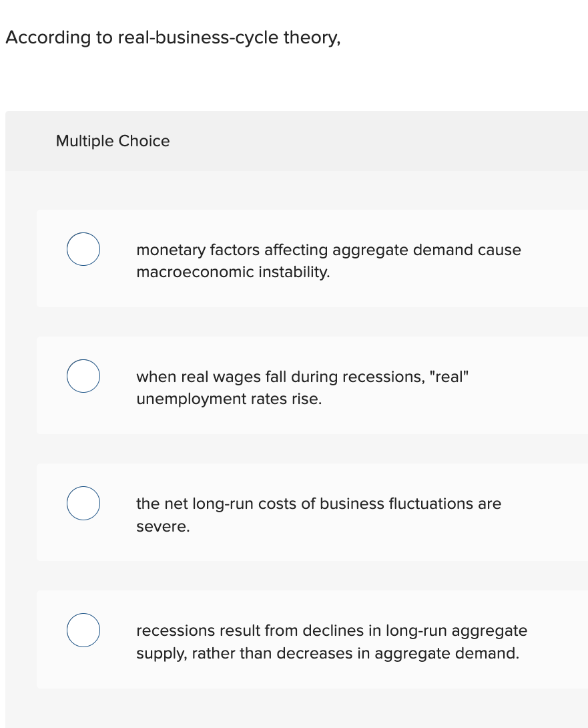Select the radio button for the monetary factors option

click(83, 249)
